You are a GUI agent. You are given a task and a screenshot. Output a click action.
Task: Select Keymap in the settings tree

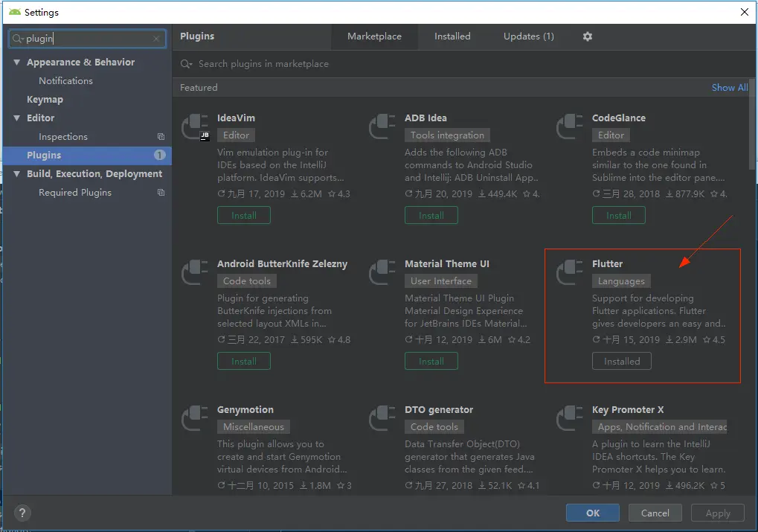click(x=45, y=100)
